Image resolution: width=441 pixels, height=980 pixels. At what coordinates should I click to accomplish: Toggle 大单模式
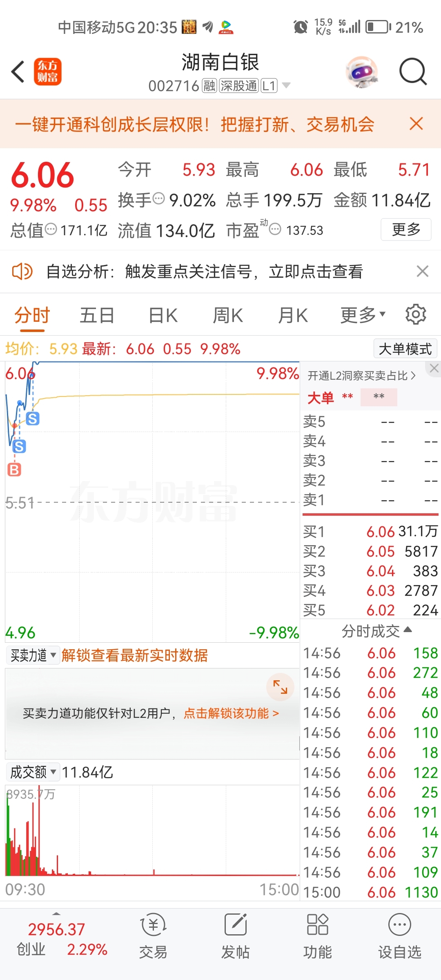pos(405,349)
